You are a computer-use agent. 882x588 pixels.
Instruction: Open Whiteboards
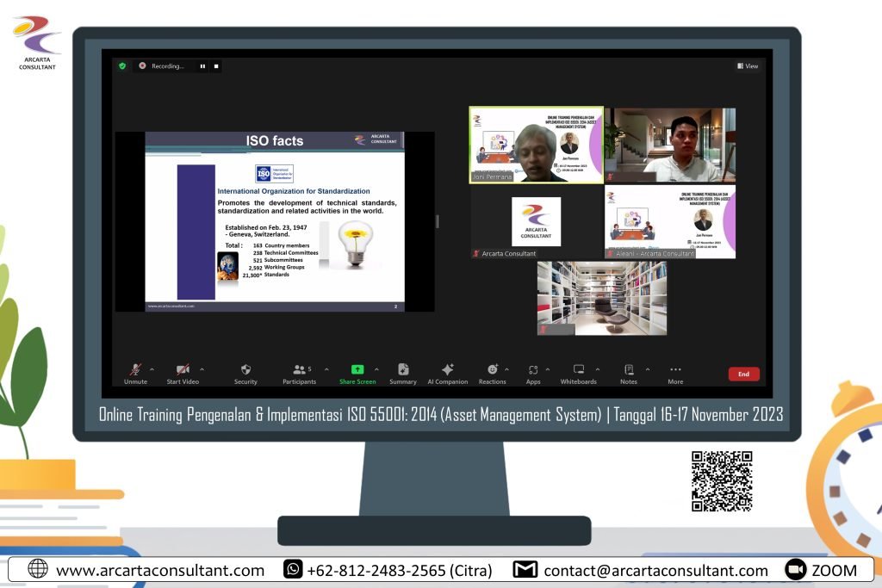pyautogui.click(x=579, y=370)
